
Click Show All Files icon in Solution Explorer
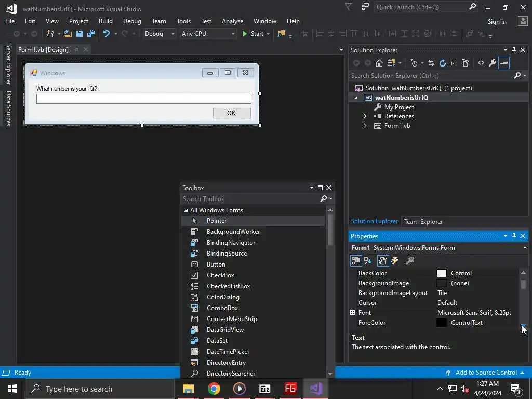(x=465, y=63)
